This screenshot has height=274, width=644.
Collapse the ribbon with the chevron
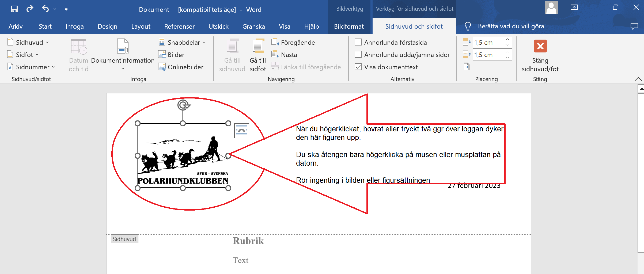point(638,79)
